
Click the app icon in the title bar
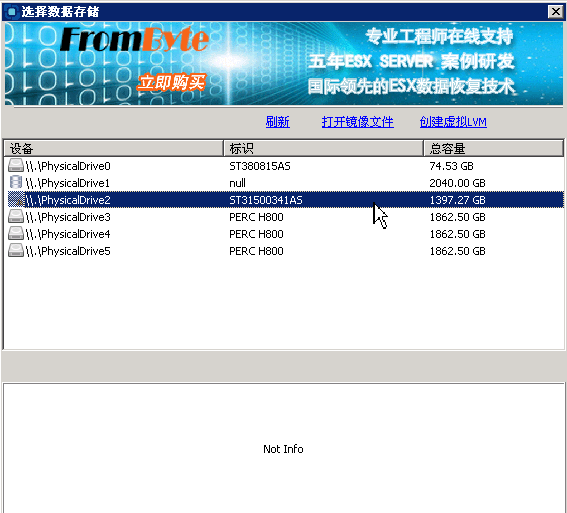12,12
